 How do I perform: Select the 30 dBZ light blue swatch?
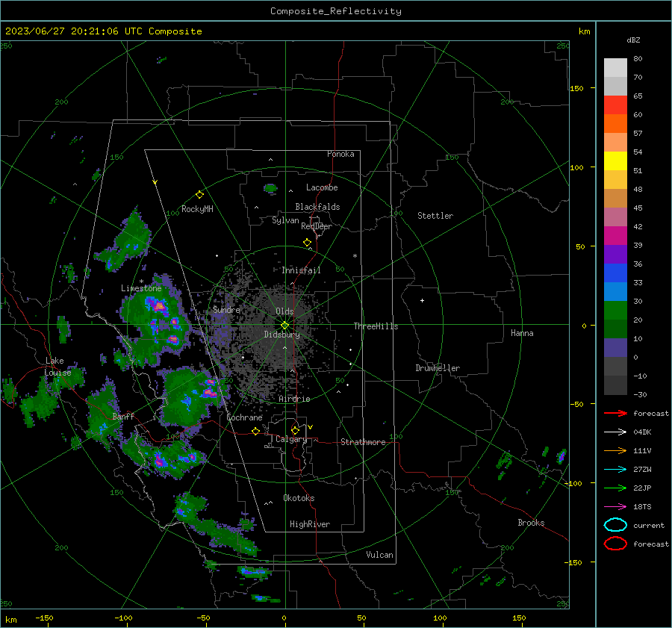point(615,291)
